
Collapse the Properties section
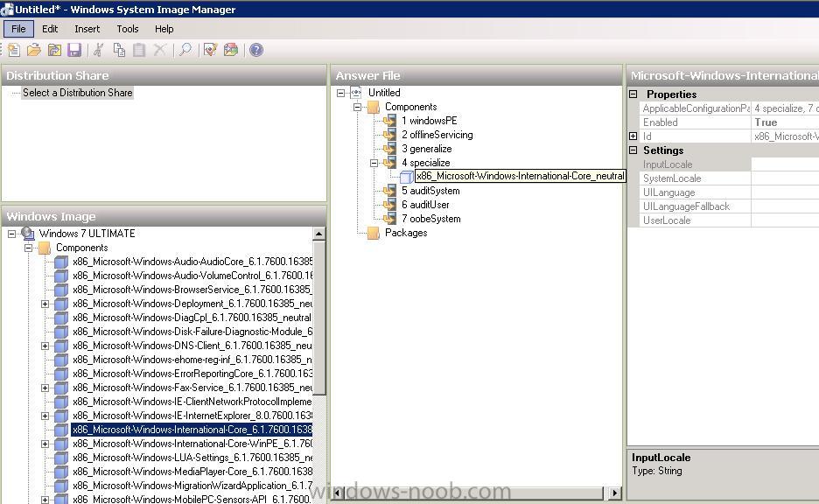[x=633, y=94]
